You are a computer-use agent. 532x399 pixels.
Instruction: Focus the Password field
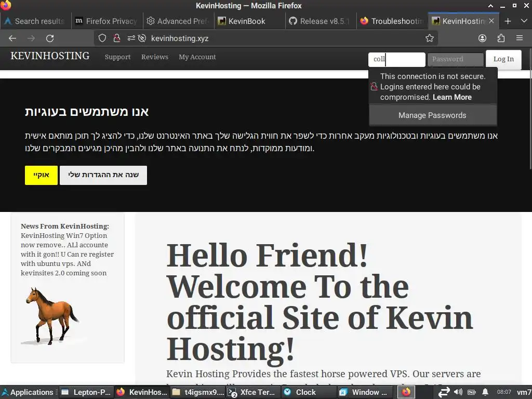[455, 59]
